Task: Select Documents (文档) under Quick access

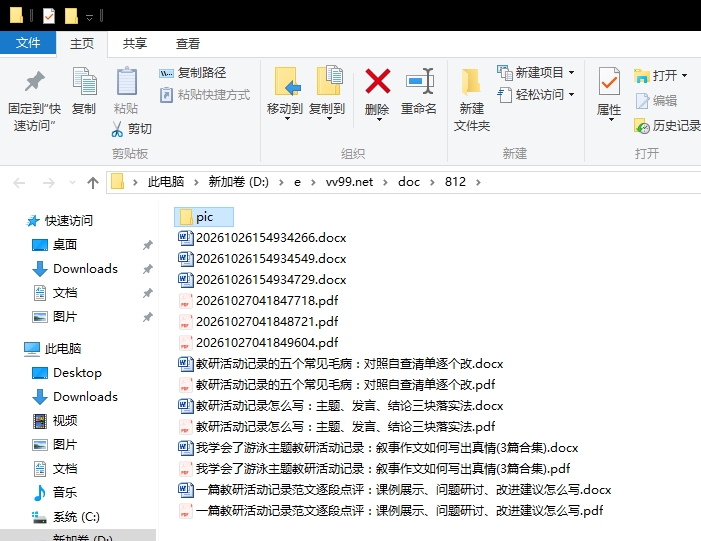Action: [x=55, y=293]
